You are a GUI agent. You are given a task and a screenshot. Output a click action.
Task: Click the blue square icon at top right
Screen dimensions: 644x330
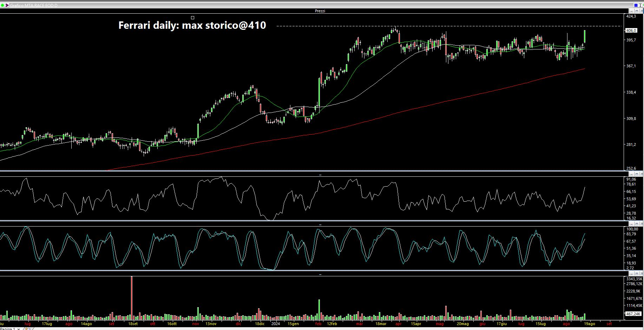636,5
